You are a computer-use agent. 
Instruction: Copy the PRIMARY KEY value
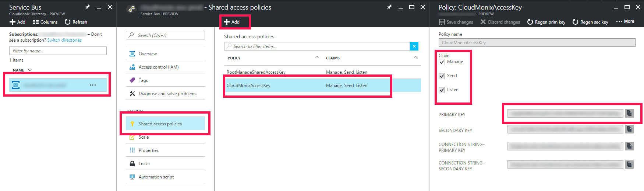(630, 113)
